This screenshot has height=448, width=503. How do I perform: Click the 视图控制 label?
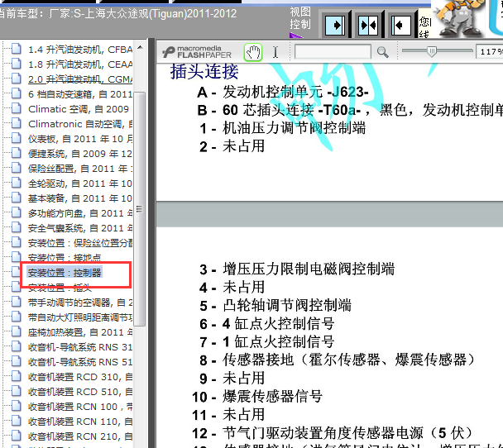pyautogui.click(x=300, y=18)
